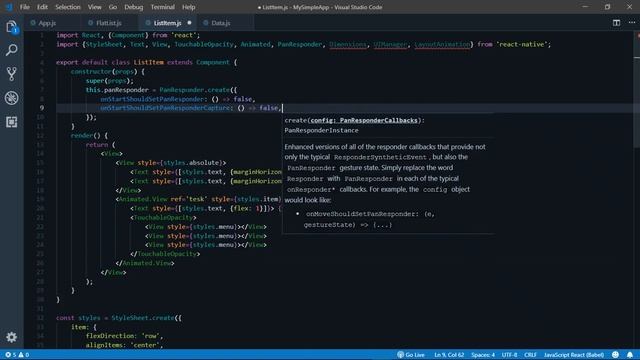Change indentation via Spaces: 4
Viewport: 640px width, 360px height.
click(483, 355)
